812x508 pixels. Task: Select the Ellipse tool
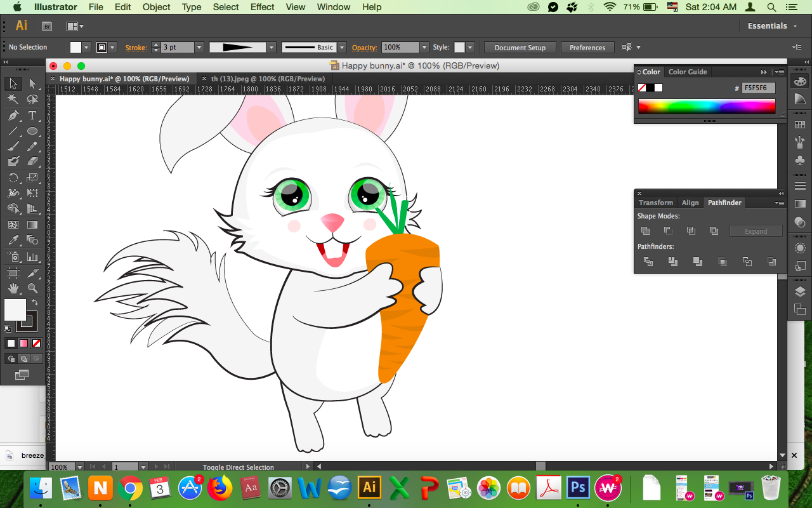(x=32, y=131)
